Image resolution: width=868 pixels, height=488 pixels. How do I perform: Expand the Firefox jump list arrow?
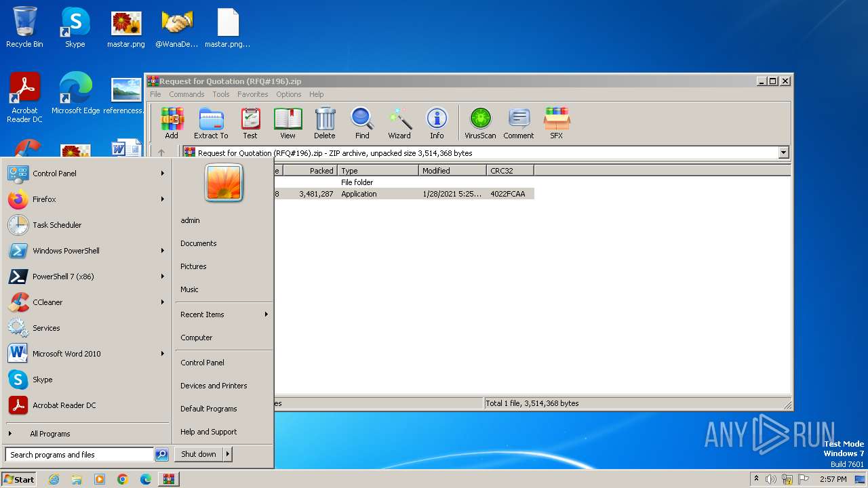click(x=163, y=199)
